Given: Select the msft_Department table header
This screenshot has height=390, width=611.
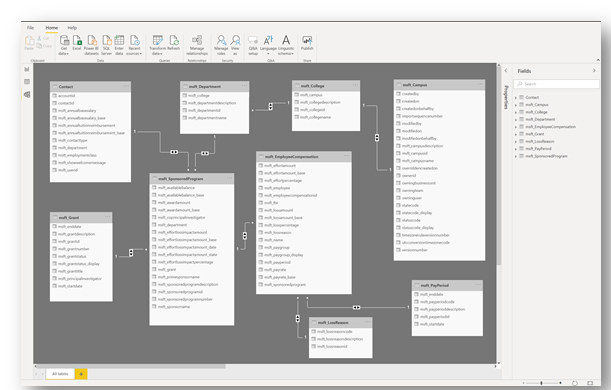Looking at the screenshot, I should click(x=214, y=86).
